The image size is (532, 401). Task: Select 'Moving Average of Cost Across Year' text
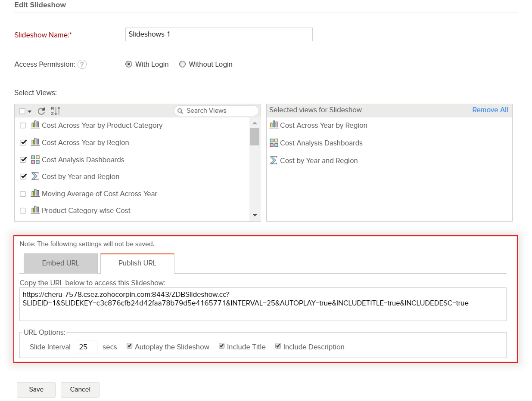point(100,194)
